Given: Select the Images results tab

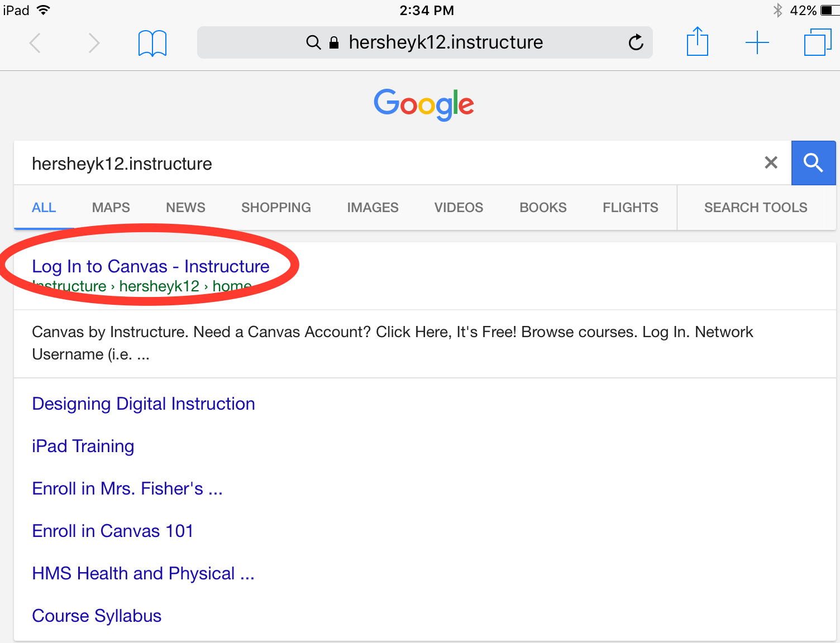Looking at the screenshot, I should pyautogui.click(x=373, y=208).
